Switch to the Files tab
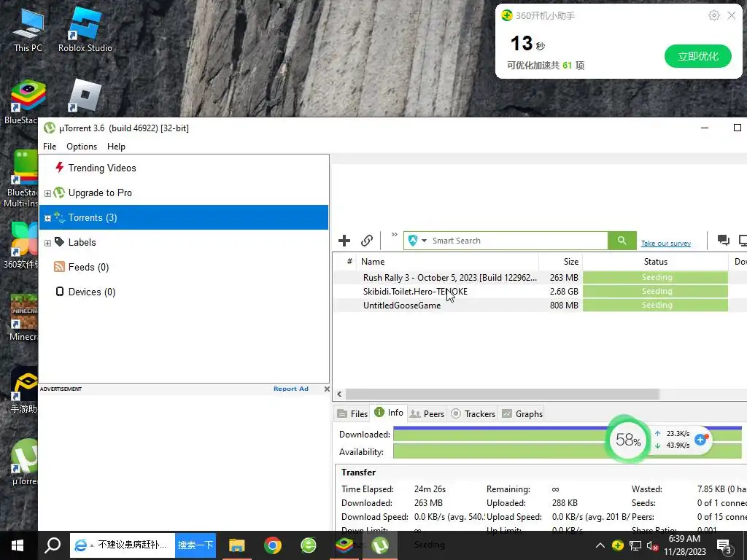This screenshot has width=747, height=560. pos(352,414)
